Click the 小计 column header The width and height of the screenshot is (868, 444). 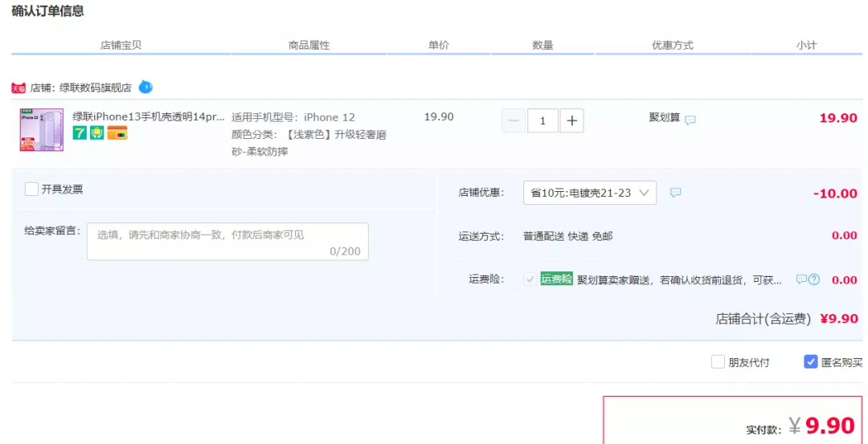coord(806,45)
